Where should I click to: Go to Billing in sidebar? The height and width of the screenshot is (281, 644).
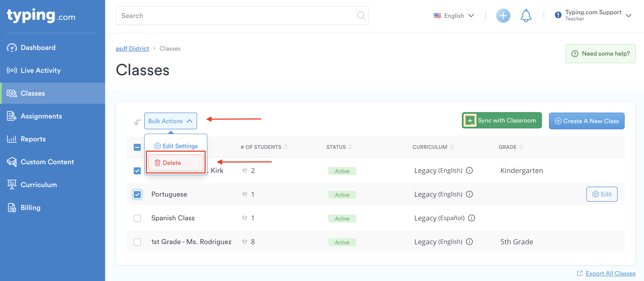click(x=30, y=208)
